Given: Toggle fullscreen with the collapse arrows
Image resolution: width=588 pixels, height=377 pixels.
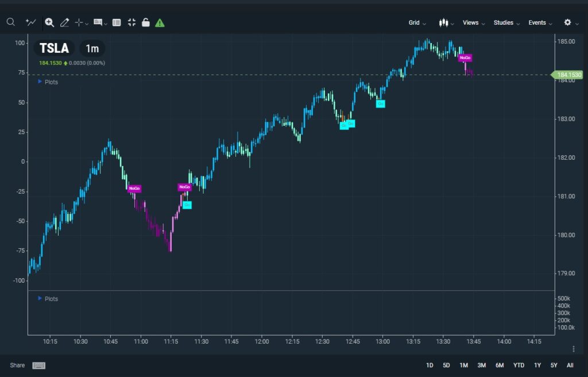Looking at the screenshot, I should pos(131,22).
